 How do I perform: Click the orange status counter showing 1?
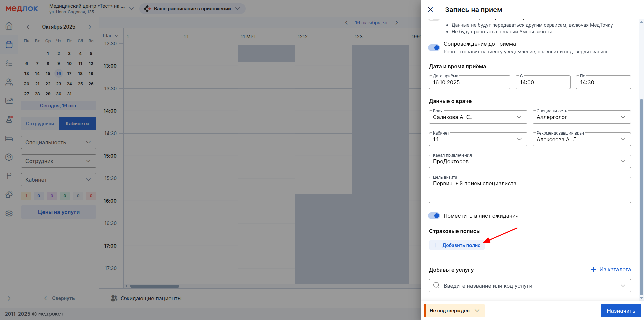(26, 196)
